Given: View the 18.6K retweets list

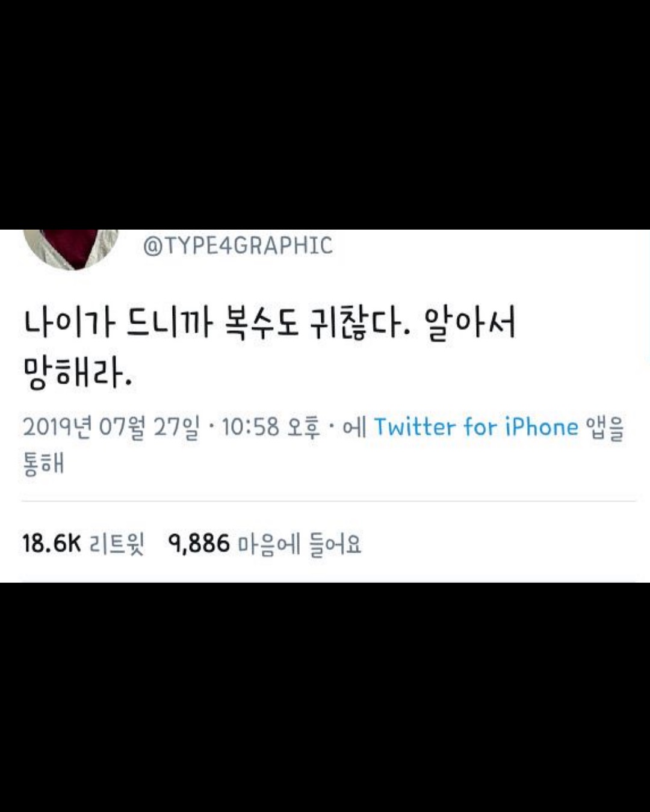Looking at the screenshot, I should [84, 544].
